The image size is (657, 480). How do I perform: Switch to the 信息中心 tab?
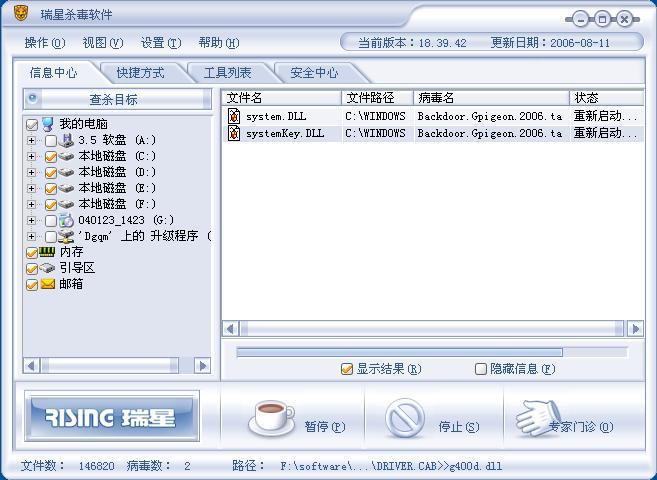click(54, 73)
